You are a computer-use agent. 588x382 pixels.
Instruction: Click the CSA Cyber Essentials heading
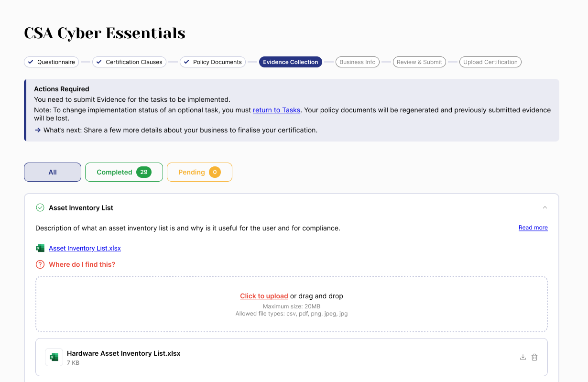click(105, 33)
